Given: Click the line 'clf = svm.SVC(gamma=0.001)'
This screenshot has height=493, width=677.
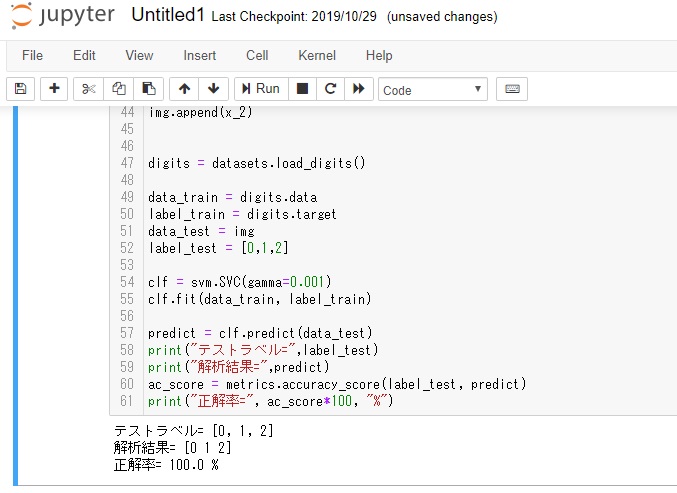Looking at the screenshot, I should point(240,282).
